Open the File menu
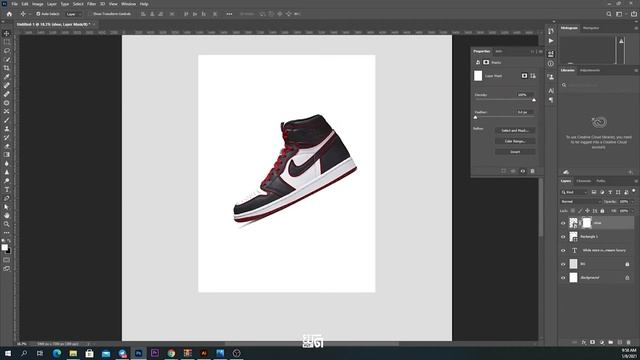 point(14,4)
